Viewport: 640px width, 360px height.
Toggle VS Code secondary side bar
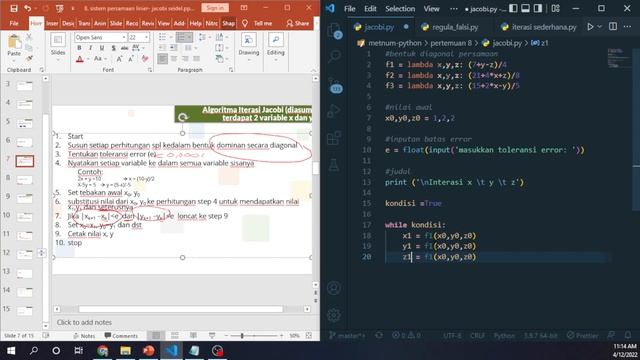click(538, 9)
